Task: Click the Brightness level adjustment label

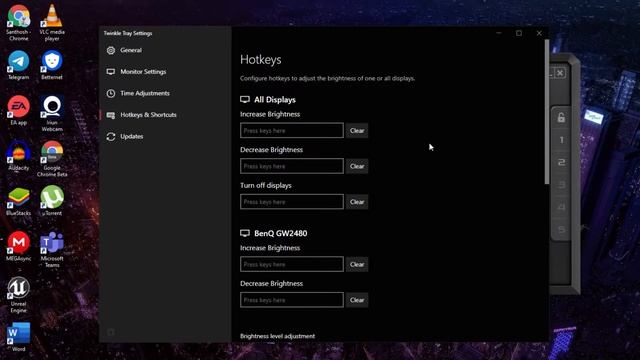Action: pyautogui.click(x=278, y=336)
